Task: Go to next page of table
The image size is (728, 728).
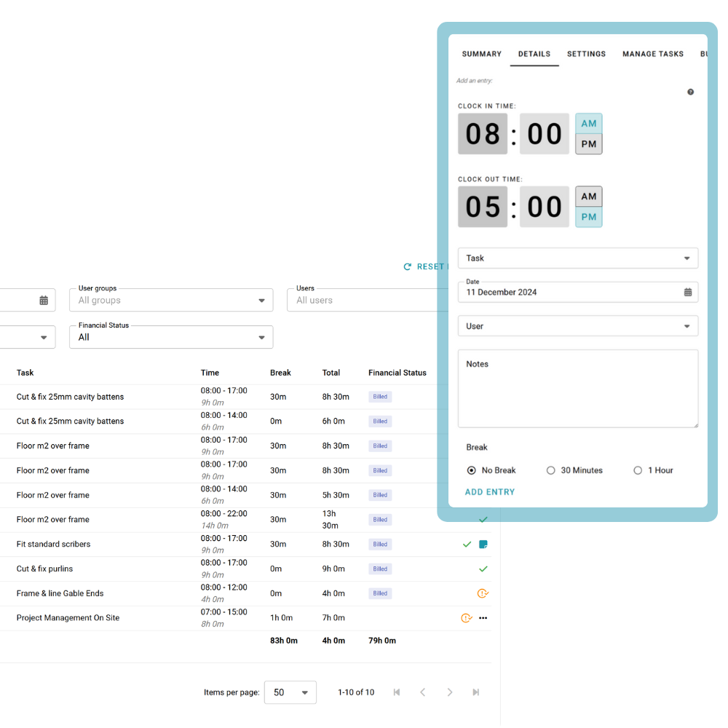Action: 449,692
